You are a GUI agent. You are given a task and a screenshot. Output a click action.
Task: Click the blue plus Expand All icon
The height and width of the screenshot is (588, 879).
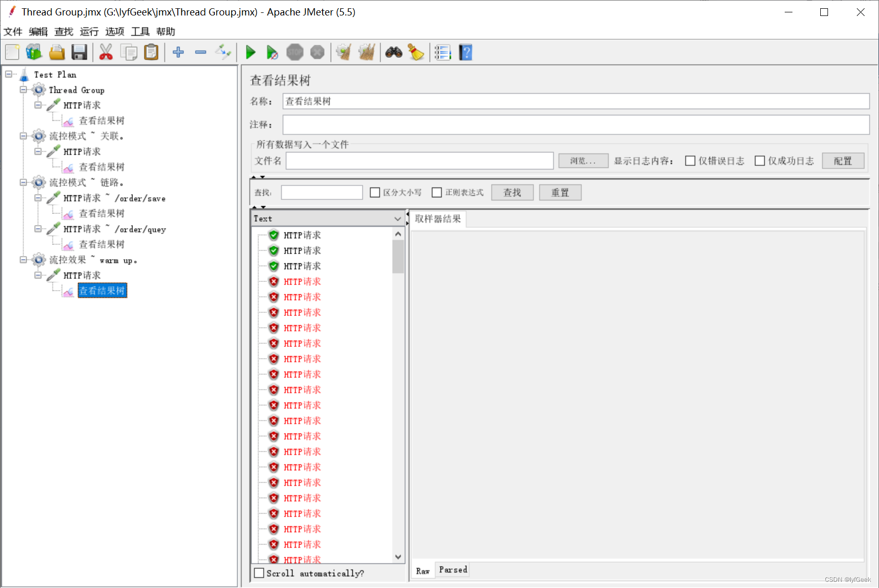[x=178, y=52]
